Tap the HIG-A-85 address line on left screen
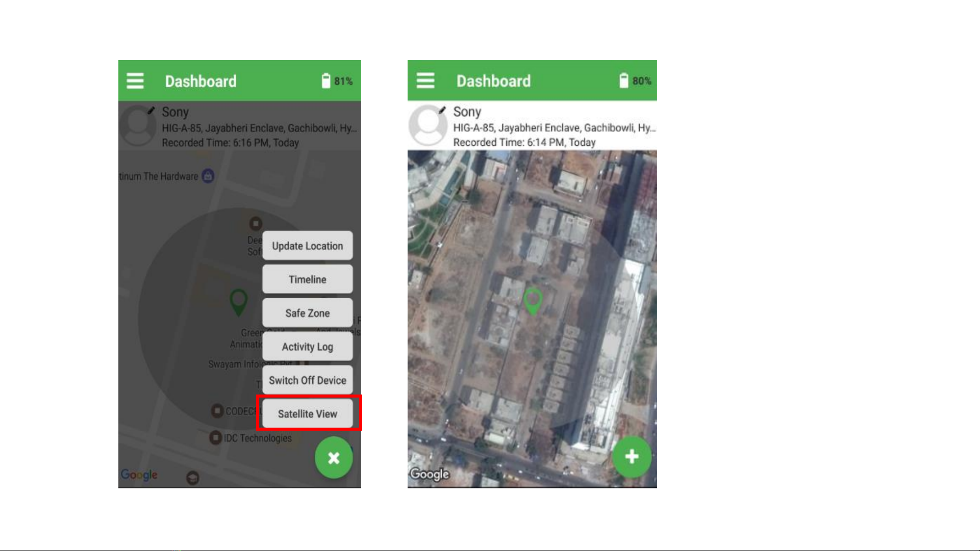The image size is (980, 551). [x=259, y=128]
